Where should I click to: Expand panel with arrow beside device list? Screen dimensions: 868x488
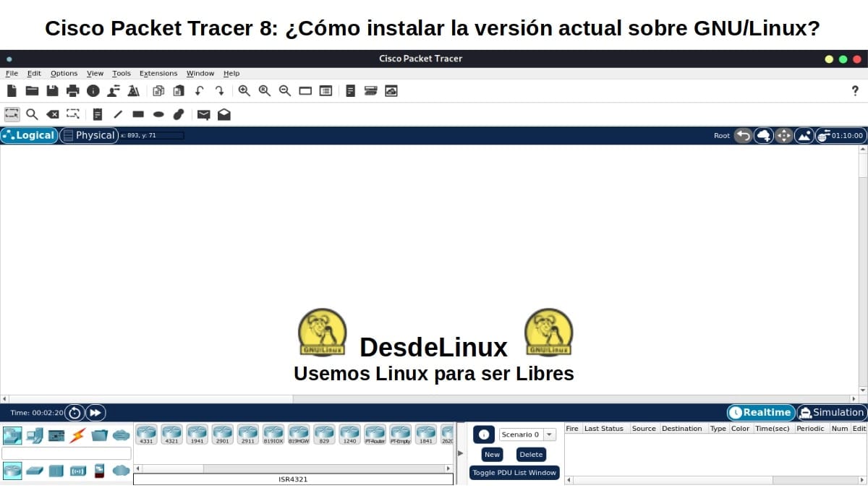click(x=461, y=453)
